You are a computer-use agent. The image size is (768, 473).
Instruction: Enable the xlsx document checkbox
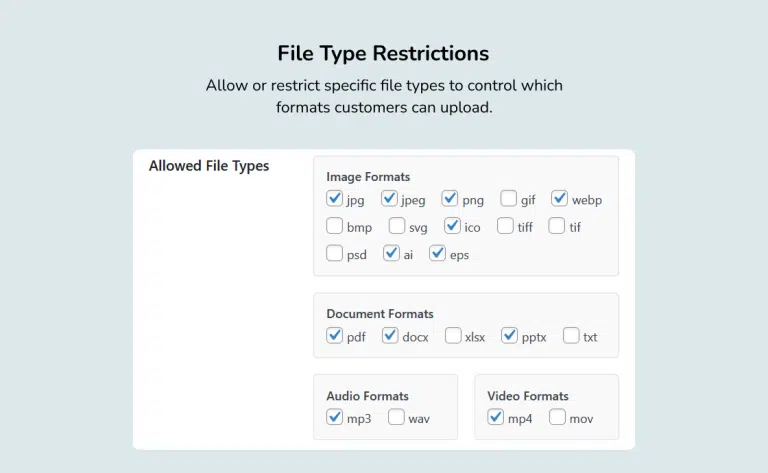tap(453, 336)
